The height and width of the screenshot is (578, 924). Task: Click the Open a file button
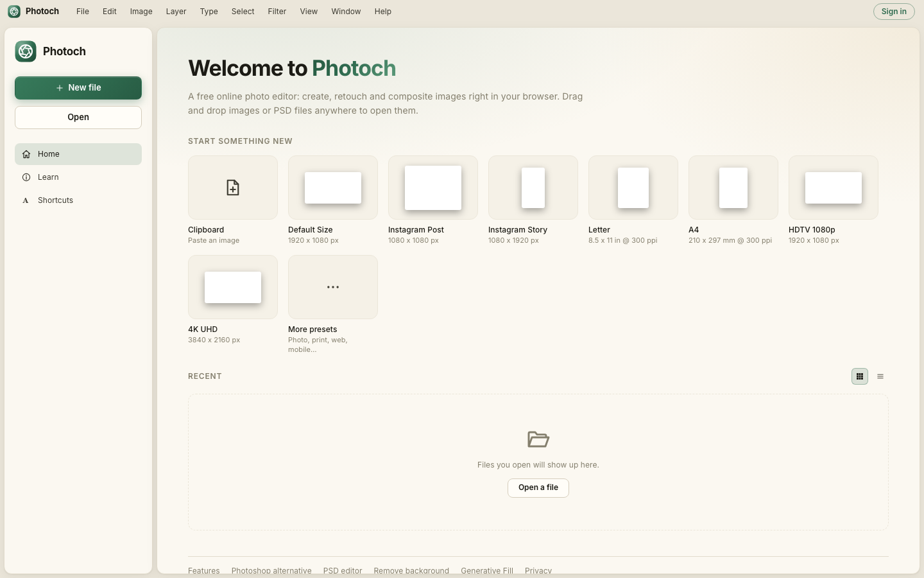point(538,488)
